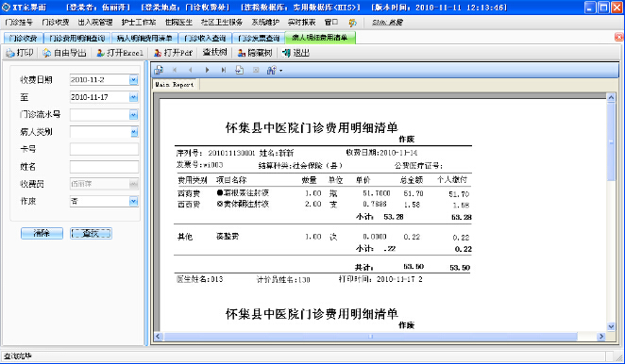Click the report export icon in the viewer toolbar
The width and height of the screenshot is (625, 364).
click(159, 70)
